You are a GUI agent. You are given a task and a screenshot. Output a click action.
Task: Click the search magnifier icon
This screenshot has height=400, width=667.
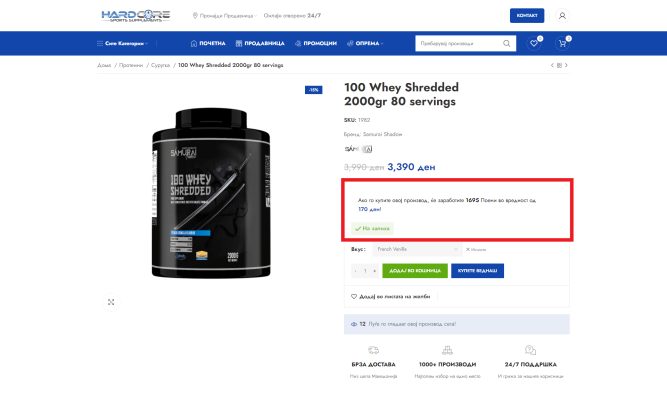[x=506, y=43]
